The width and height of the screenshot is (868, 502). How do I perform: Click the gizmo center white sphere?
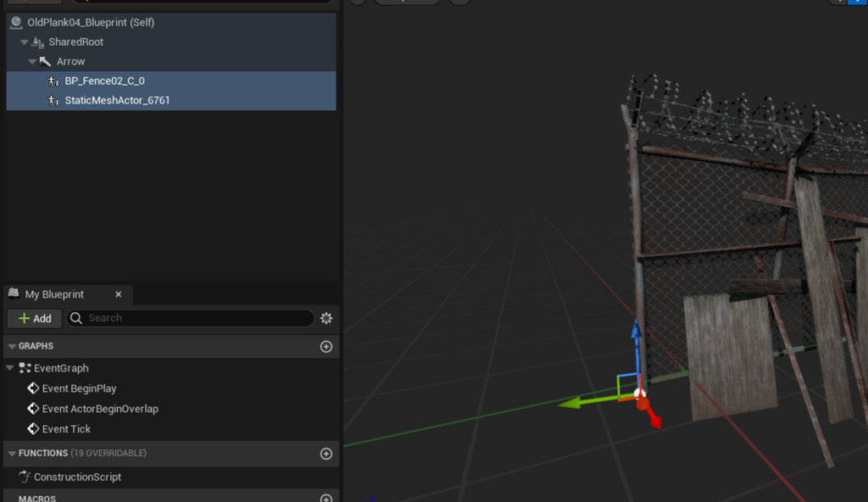pyautogui.click(x=640, y=394)
